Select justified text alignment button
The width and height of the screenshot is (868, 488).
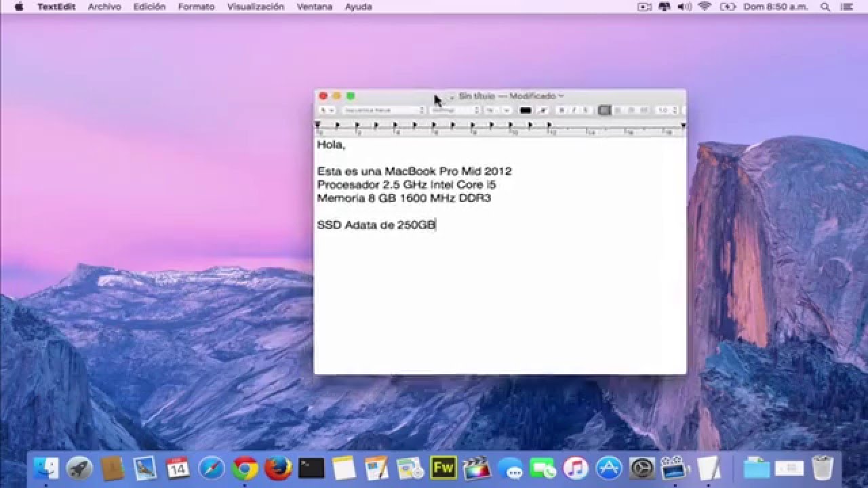point(644,110)
